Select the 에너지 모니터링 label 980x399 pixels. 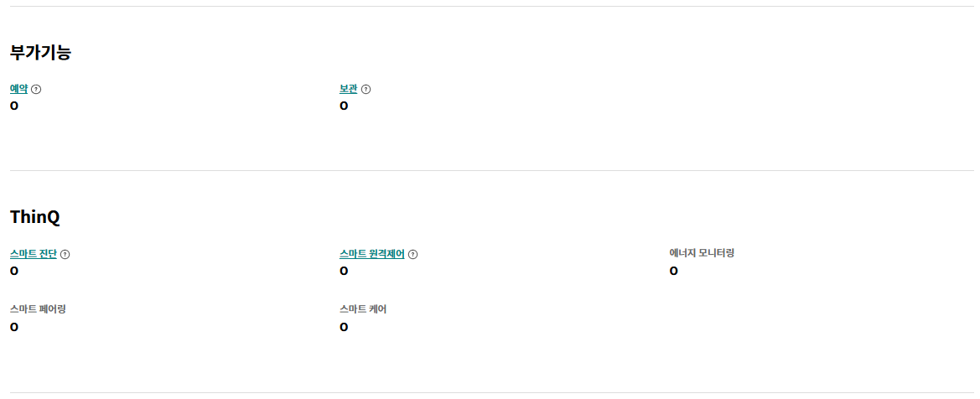click(x=701, y=252)
